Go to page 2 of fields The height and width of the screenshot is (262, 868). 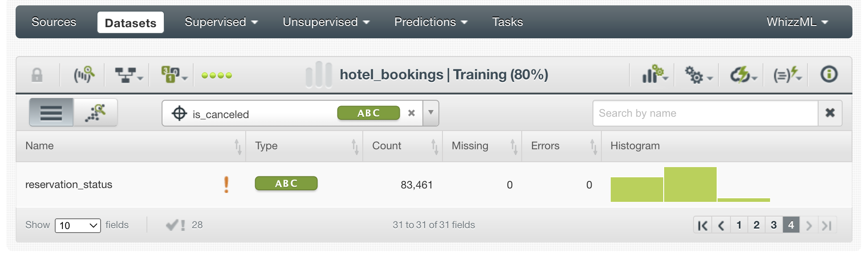756,225
